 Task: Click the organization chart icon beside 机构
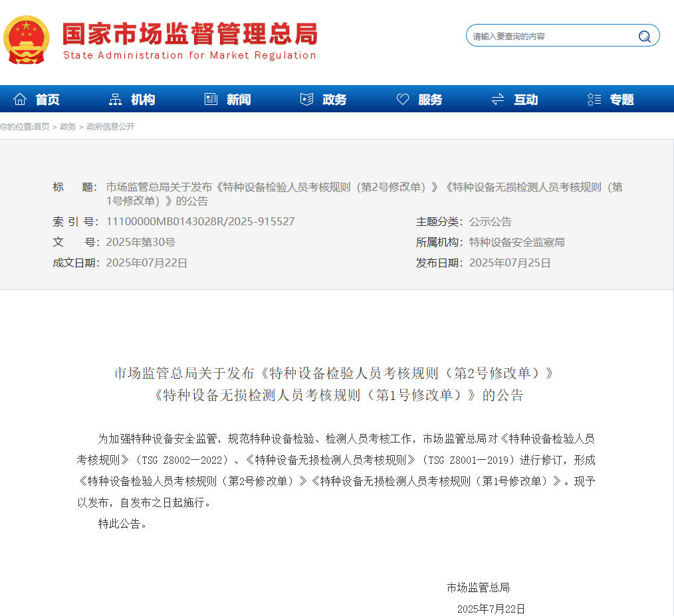pyautogui.click(x=115, y=100)
